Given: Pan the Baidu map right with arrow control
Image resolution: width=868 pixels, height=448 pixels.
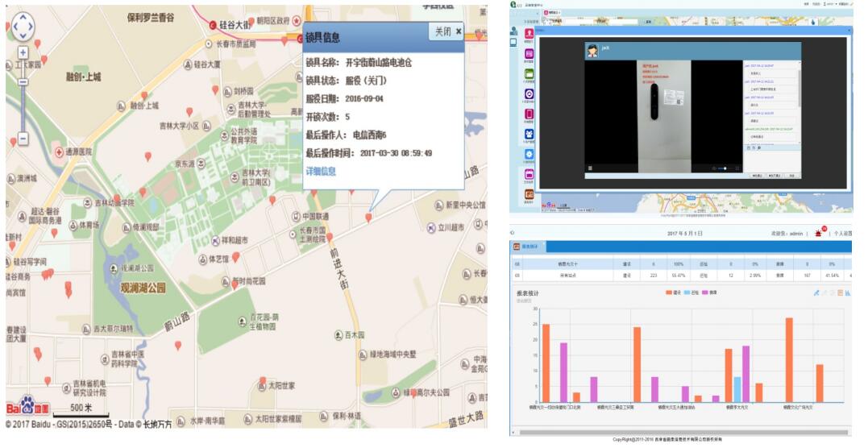Looking at the screenshot, I should pos(31,26).
